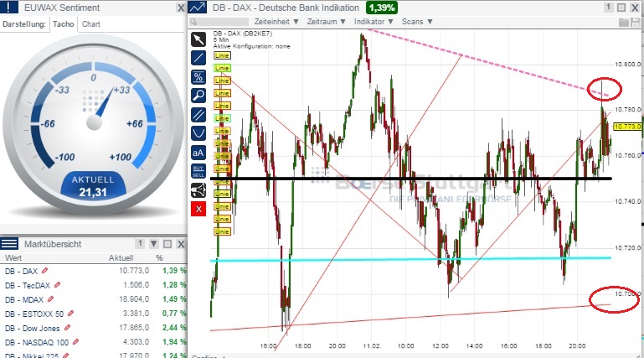Click the pencil icon next to DB - DAX

(x=44, y=271)
